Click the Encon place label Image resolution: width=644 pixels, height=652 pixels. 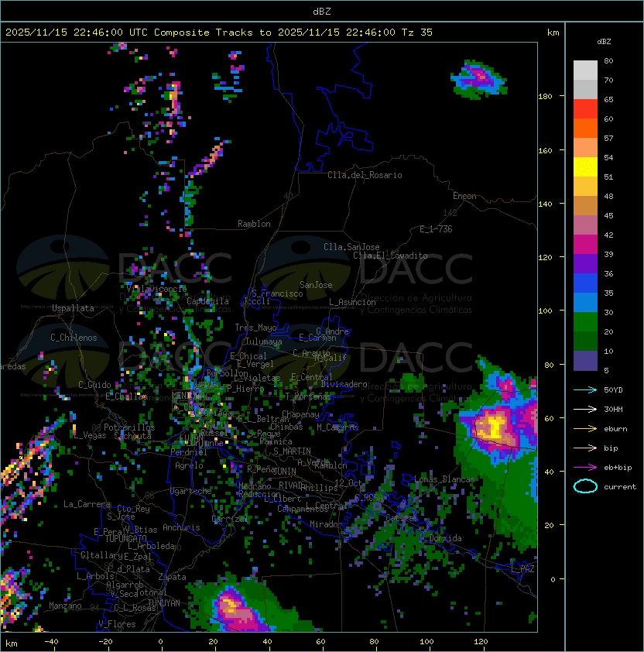click(x=464, y=196)
